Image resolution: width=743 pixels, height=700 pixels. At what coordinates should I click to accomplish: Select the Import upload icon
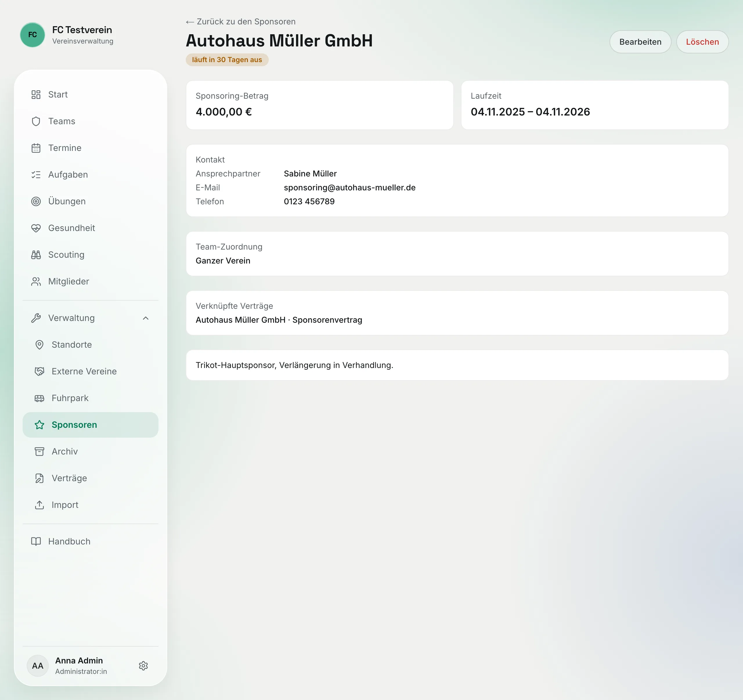39,505
